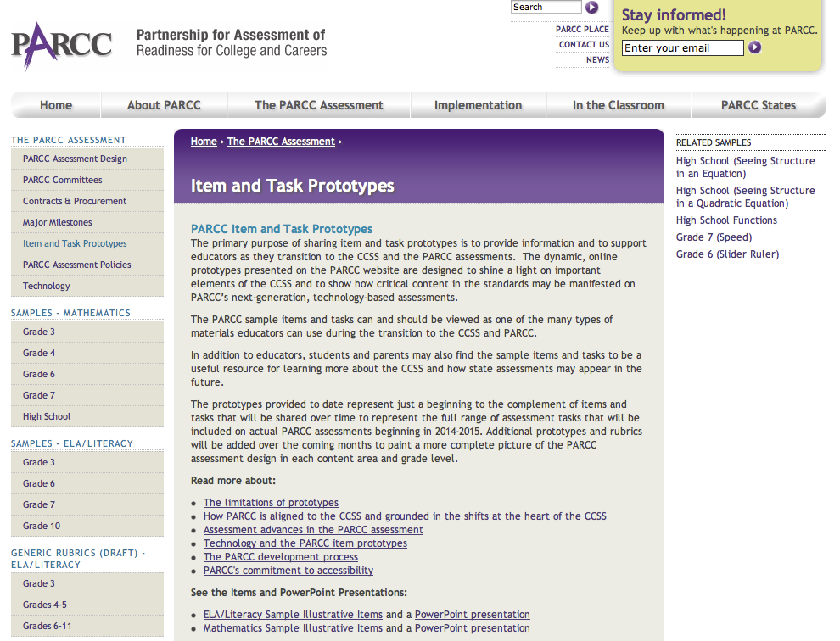Open Mathematics Sample Illustrative Items link
This screenshot has width=840, height=641.
click(293, 628)
